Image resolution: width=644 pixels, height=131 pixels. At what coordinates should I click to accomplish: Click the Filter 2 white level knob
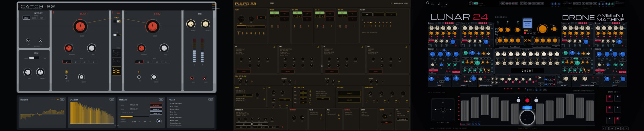[164, 48]
